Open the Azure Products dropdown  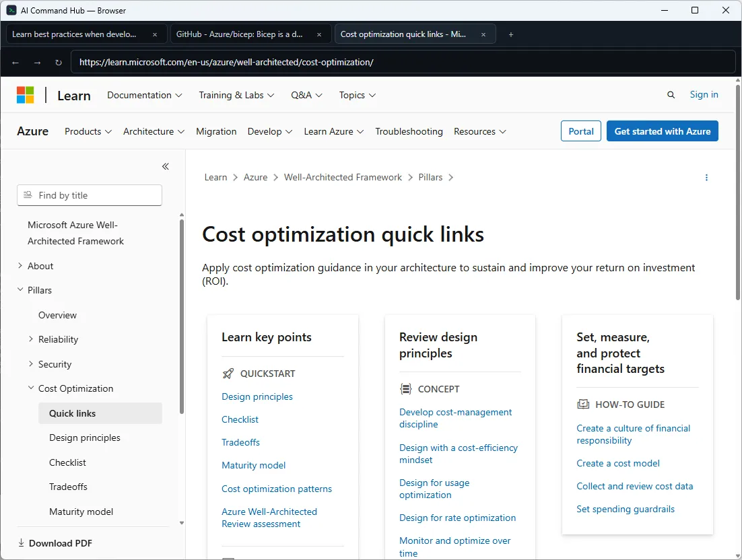[x=88, y=131]
